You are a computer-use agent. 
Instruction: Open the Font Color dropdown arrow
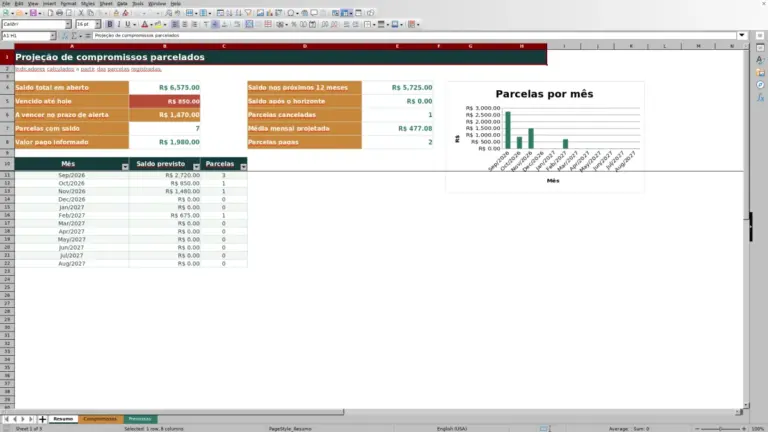151,24
